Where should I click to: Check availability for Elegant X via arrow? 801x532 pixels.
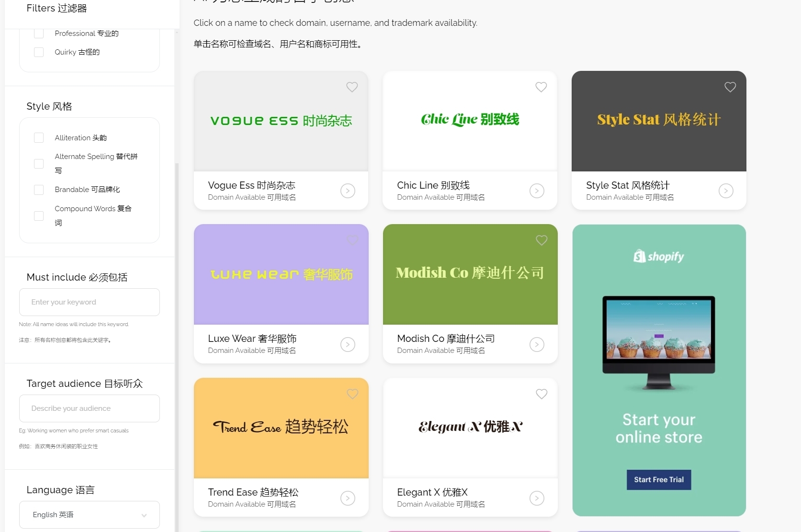[x=537, y=498]
